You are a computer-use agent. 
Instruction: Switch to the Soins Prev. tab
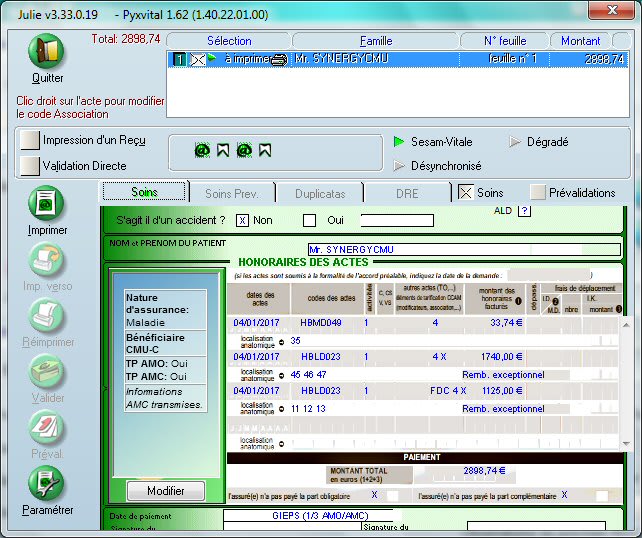[232, 192]
